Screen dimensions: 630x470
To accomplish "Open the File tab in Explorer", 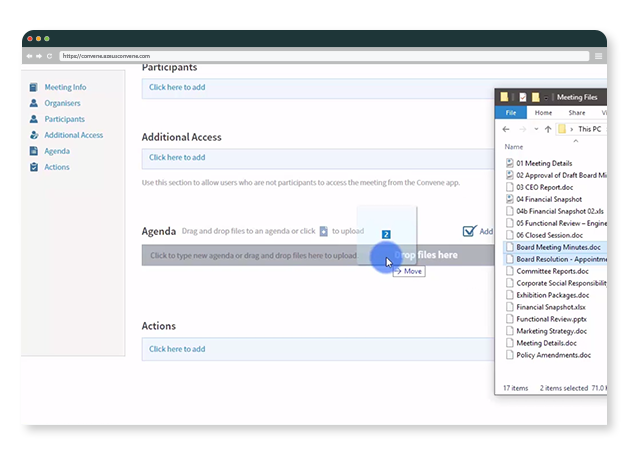I will [510, 113].
